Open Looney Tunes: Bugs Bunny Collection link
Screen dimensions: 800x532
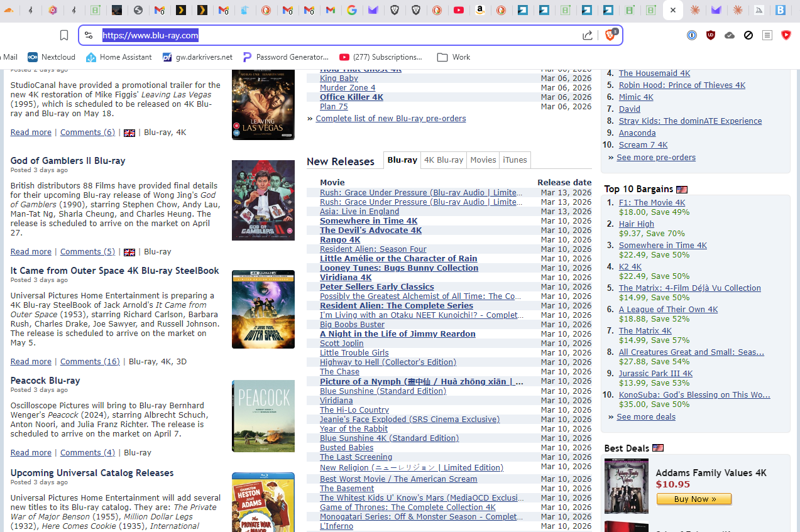[x=399, y=268]
